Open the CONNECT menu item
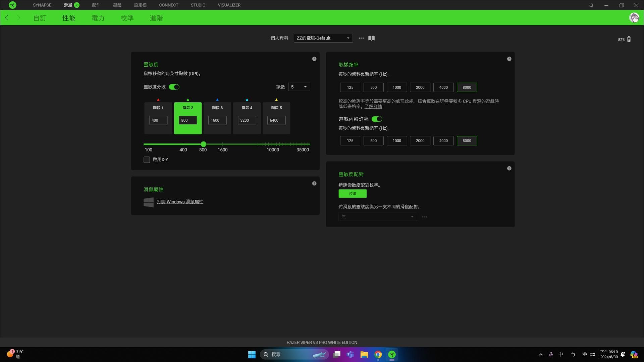 (169, 5)
